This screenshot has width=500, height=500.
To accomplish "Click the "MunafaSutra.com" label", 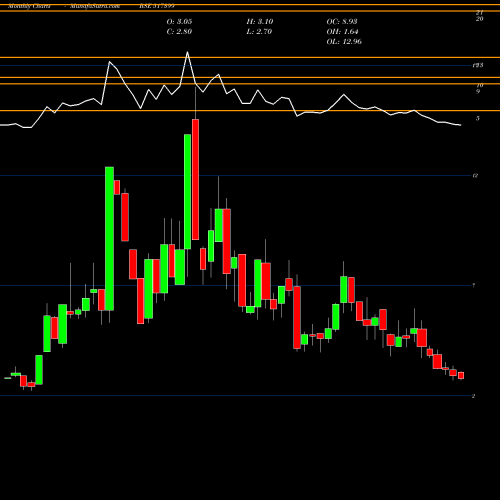I will click(95, 6).
